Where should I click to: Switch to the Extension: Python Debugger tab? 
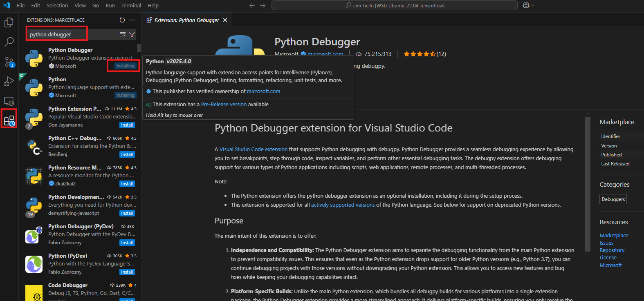click(187, 20)
